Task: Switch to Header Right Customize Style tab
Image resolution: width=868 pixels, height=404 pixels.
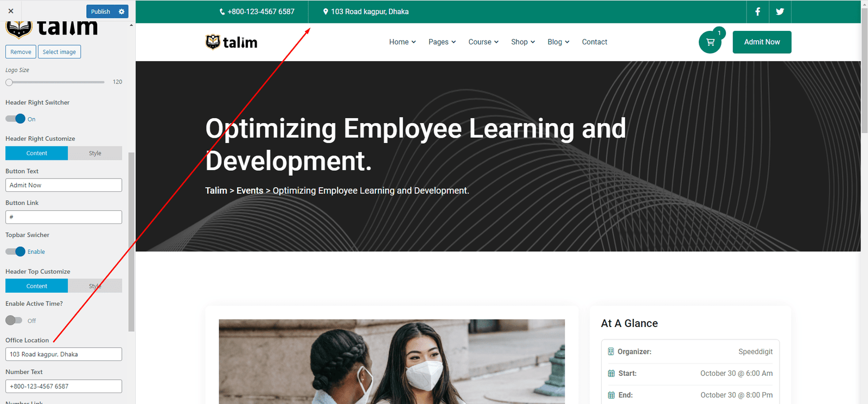Action: pyautogui.click(x=95, y=153)
